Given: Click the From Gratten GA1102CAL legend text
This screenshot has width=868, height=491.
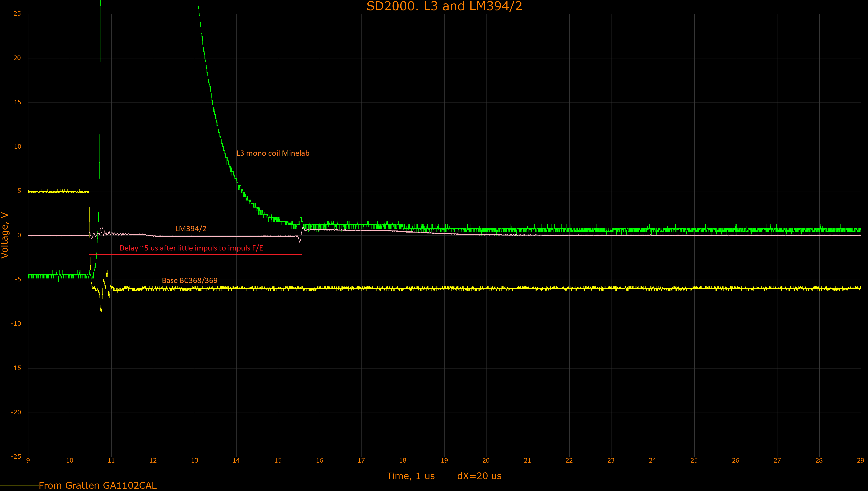Looking at the screenshot, I should click(x=97, y=485).
